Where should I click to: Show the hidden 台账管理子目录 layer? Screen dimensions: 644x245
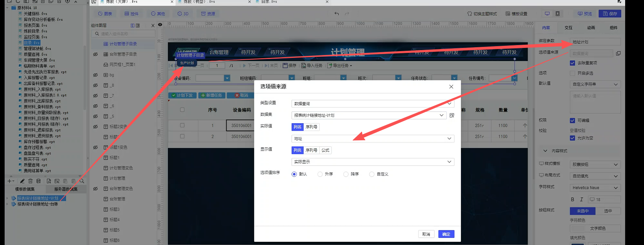pos(95,54)
